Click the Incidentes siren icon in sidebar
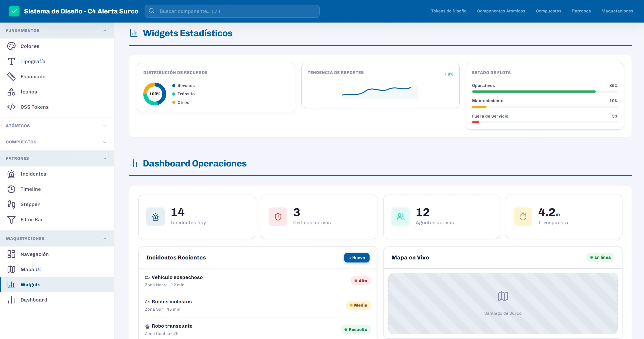 click(11, 174)
